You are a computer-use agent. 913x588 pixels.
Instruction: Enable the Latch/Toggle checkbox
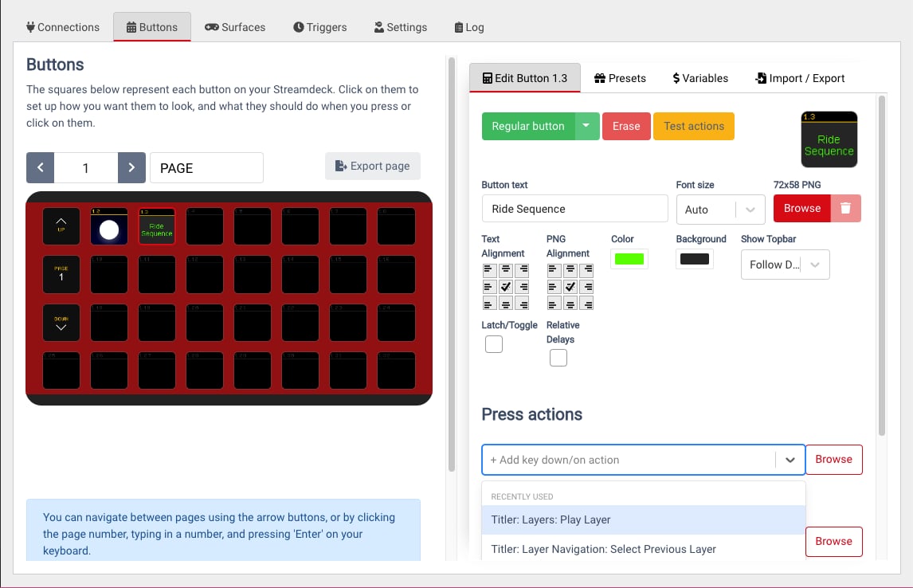pos(494,344)
